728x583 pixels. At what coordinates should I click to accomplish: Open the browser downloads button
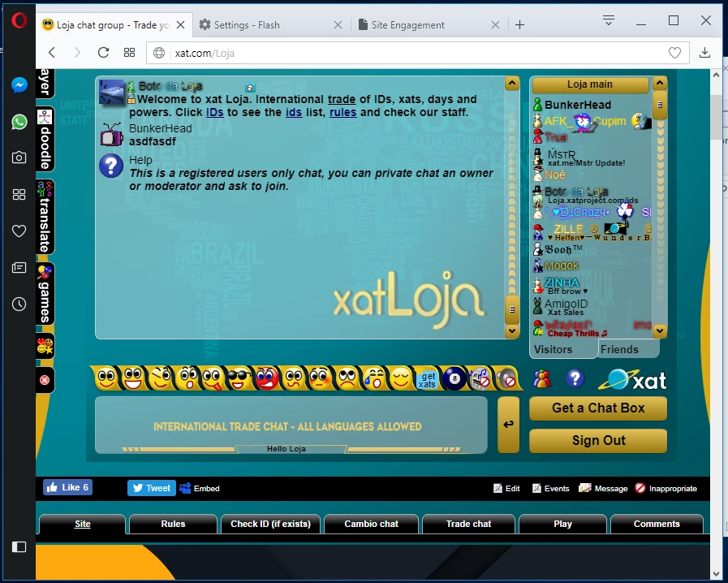tap(704, 53)
